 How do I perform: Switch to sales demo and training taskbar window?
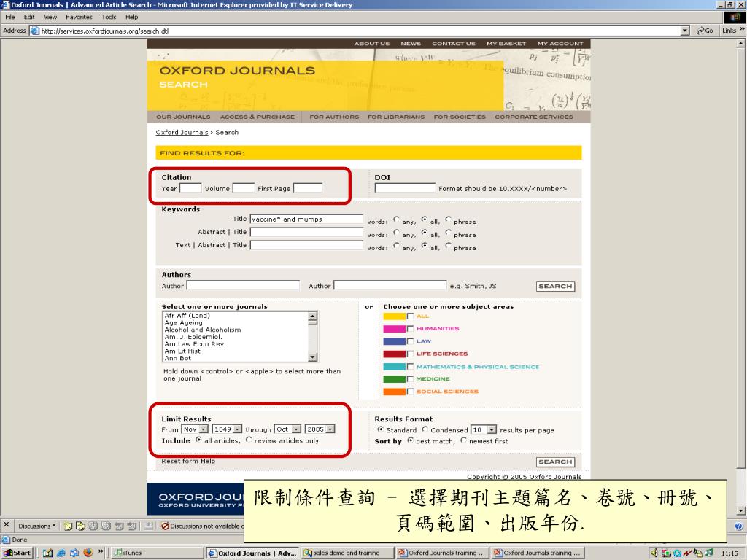(347, 553)
